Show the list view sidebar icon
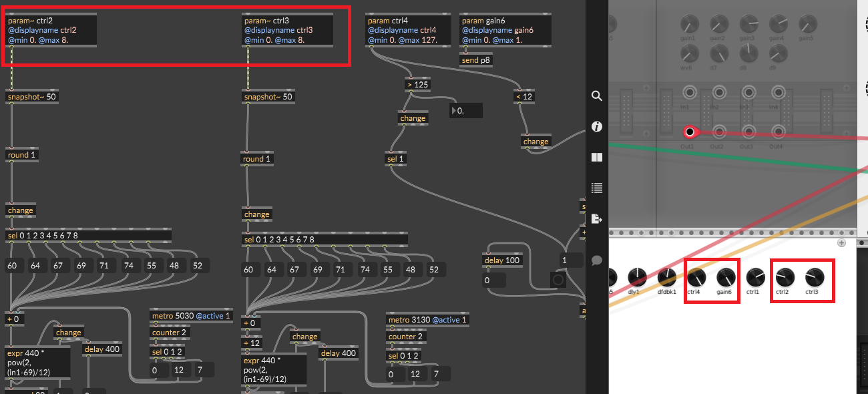Image resolution: width=868 pixels, height=394 pixels. (x=597, y=188)
